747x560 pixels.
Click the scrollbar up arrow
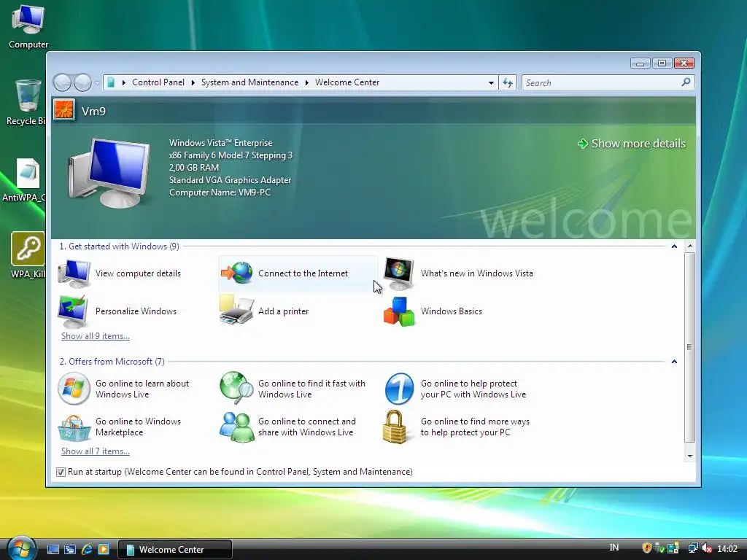coord(690,246)
